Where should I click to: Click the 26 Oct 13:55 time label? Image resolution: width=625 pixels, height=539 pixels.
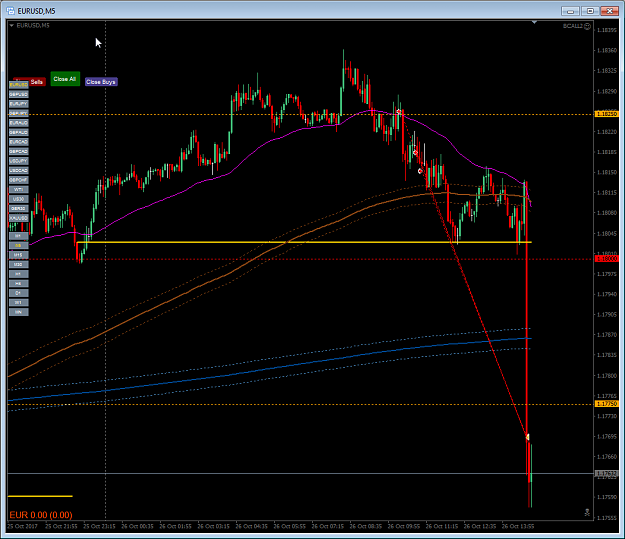[518, 526]
